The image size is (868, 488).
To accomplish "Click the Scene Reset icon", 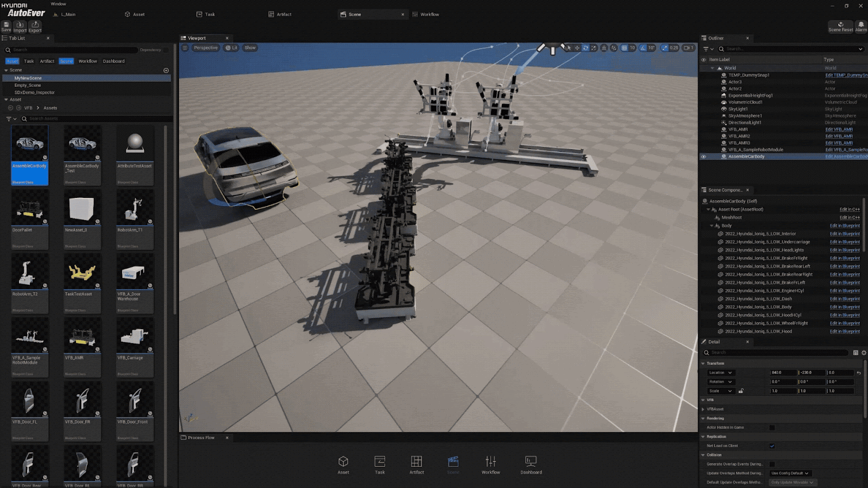I will coord(840,26).
